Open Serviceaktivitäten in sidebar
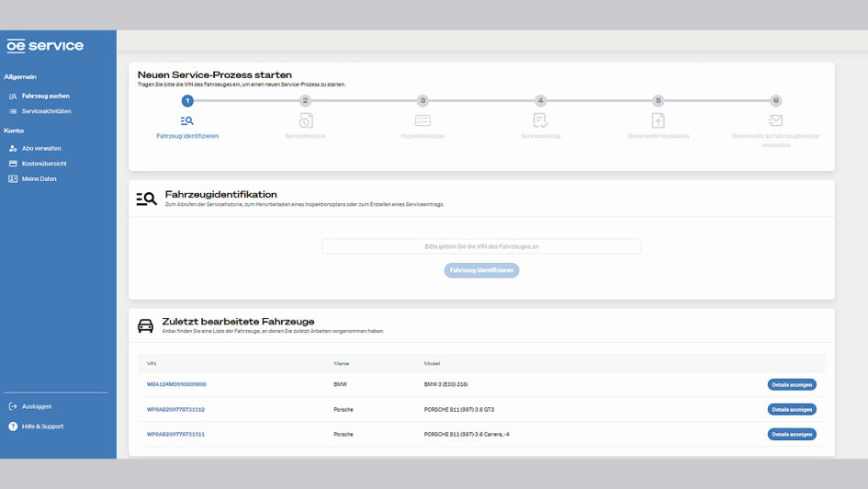The width and height of the screenshot is (868, 489). point(46,111)
